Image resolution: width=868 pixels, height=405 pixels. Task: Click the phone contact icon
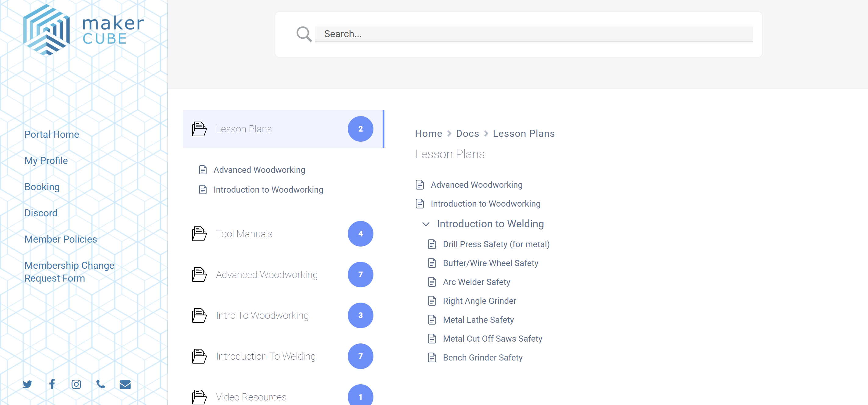click(x=100, y=384)
